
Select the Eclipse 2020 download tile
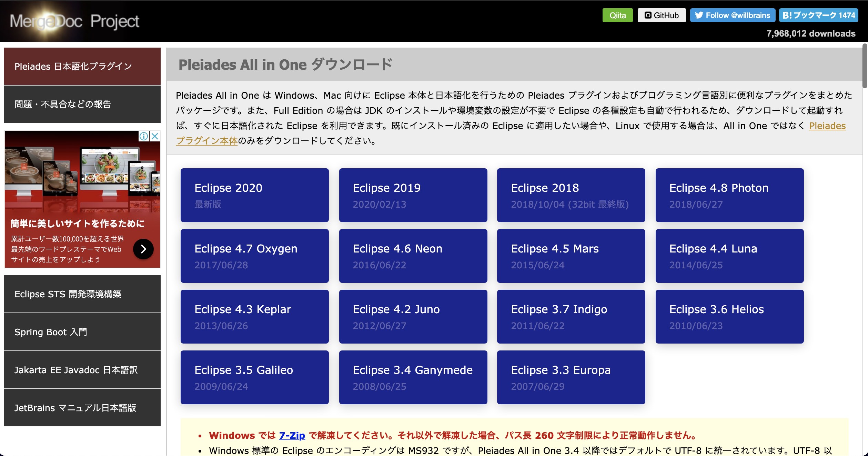pos(255,195)
